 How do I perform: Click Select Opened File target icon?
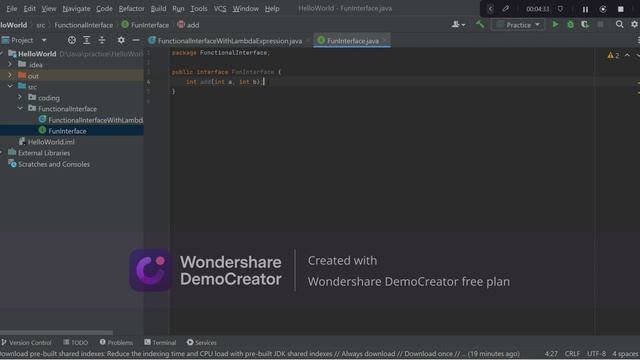pos(72,40)
